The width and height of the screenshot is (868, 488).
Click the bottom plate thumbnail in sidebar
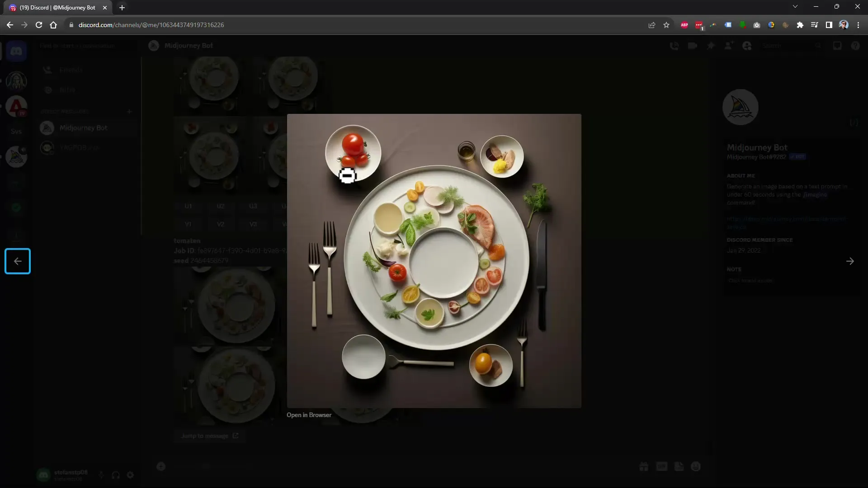(236, 386)
